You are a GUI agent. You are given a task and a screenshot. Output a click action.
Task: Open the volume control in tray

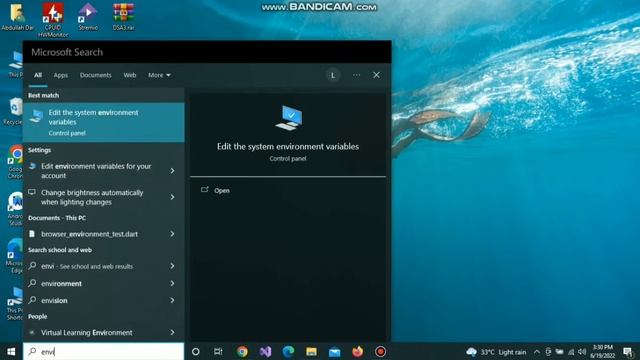[582, 352]
